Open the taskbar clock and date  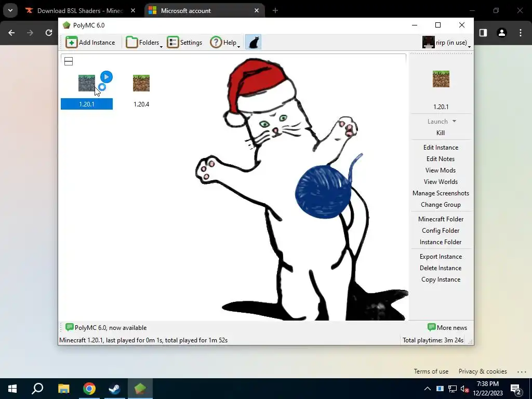pyautogui.click(x=487, y=389)
